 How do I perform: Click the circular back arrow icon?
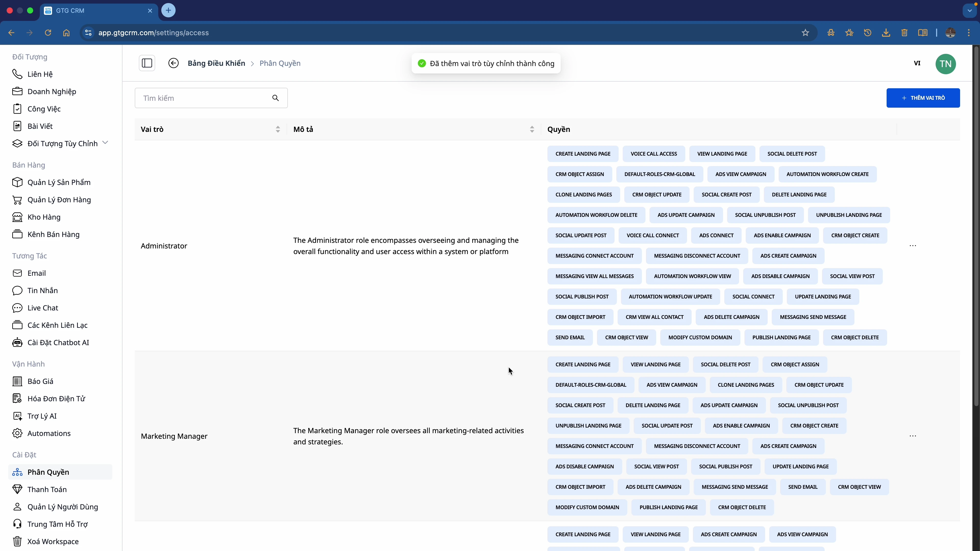[174, 63]
